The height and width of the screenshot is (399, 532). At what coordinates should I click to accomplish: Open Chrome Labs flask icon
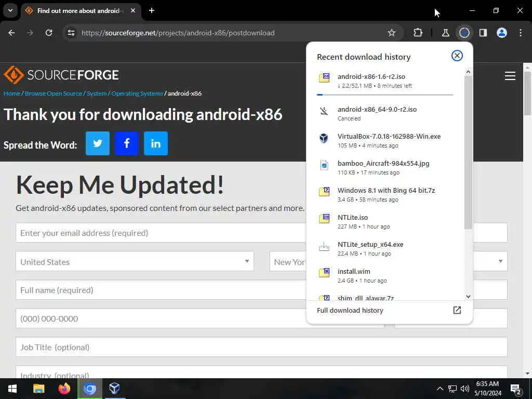pos(445,33)
